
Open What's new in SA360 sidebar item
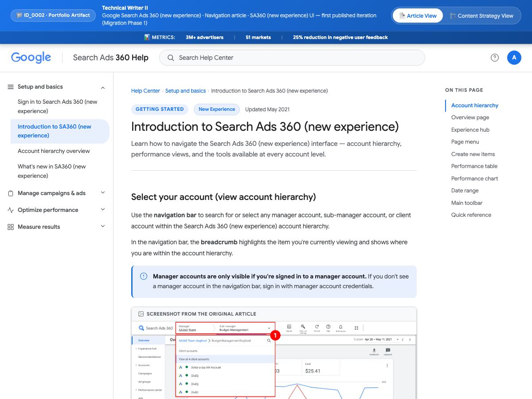(60, 171)
